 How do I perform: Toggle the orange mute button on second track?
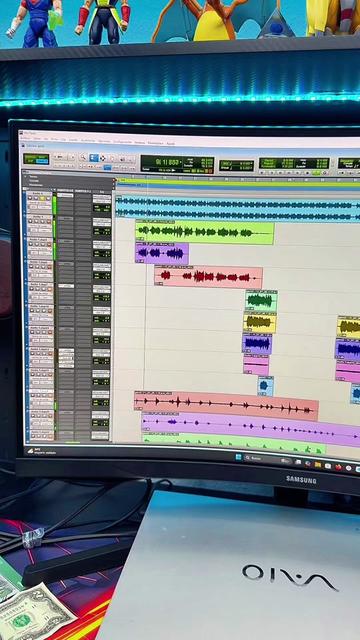[x=49, y=221]
